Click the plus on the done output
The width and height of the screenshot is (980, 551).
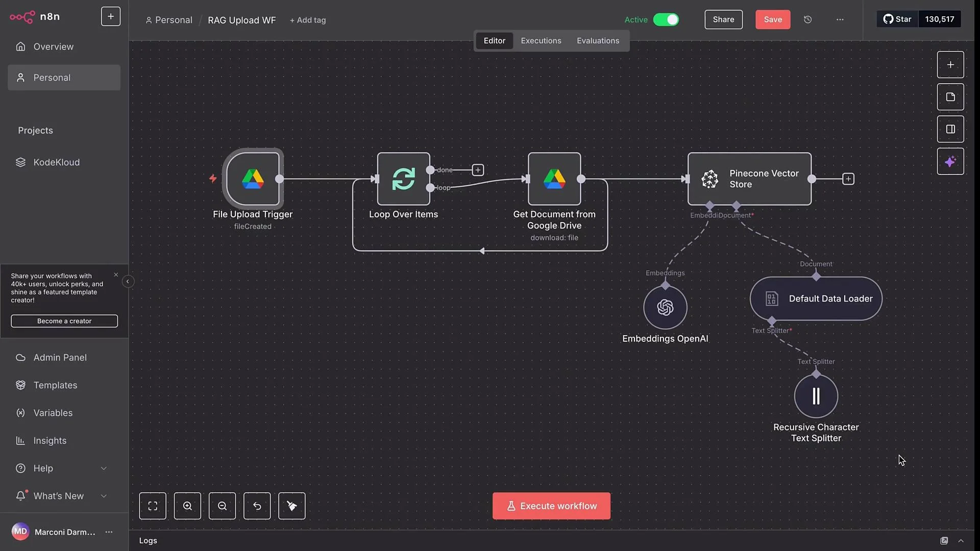click(x=478, y=170)
